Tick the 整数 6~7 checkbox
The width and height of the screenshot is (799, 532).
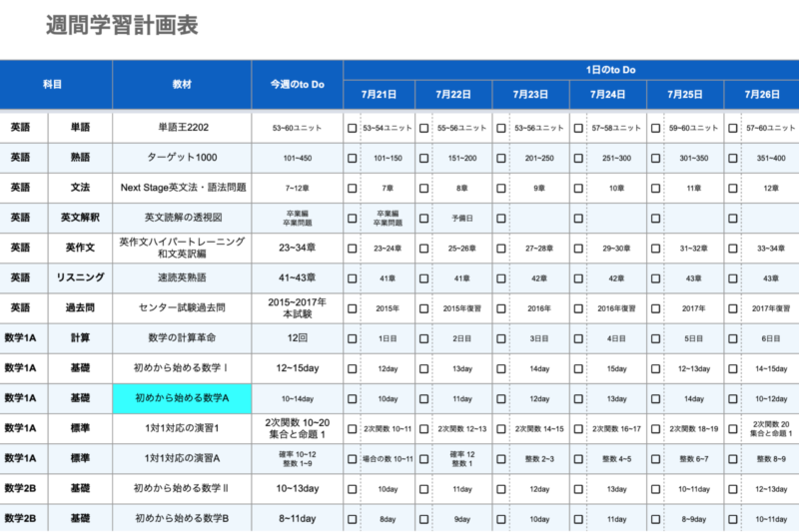point(656,459)
